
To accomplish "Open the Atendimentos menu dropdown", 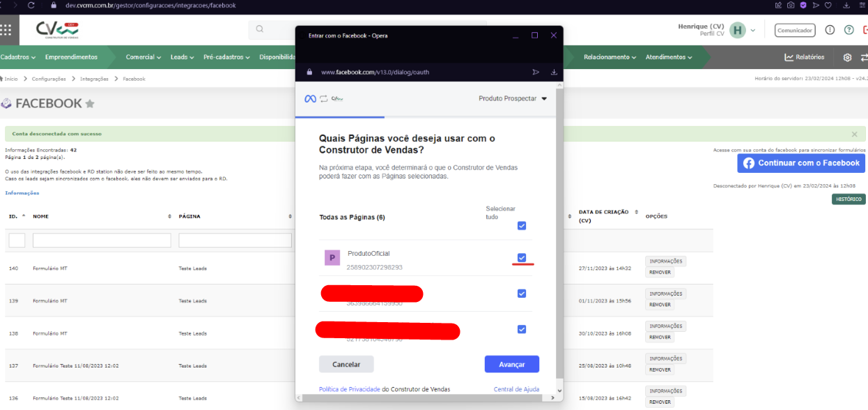I will click(x=668, y=57).
